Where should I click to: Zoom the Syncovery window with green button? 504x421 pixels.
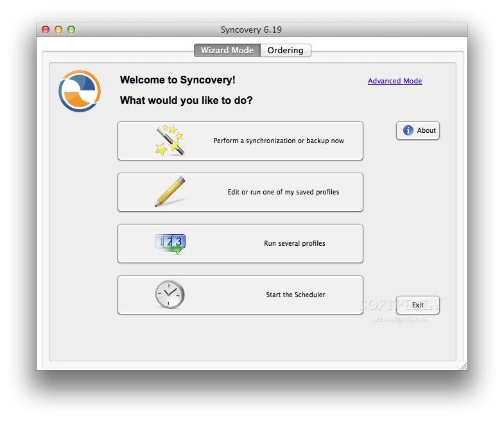pos(71,30)
